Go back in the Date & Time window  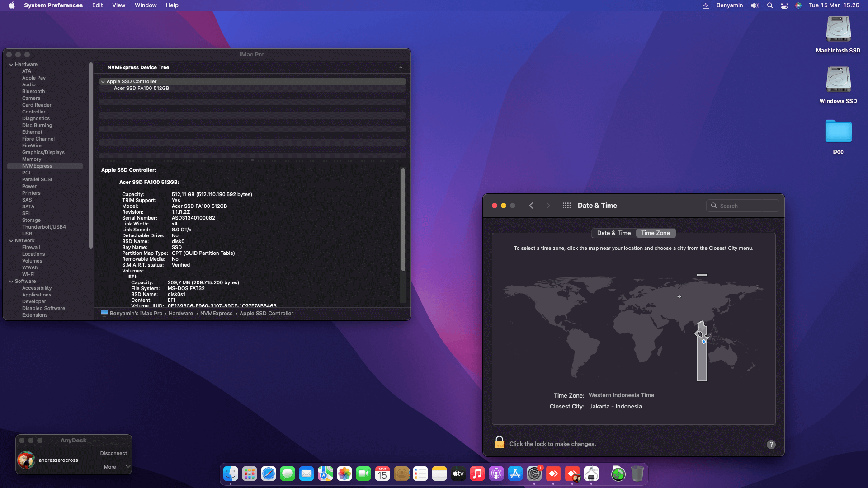click(x=532, y=206)
